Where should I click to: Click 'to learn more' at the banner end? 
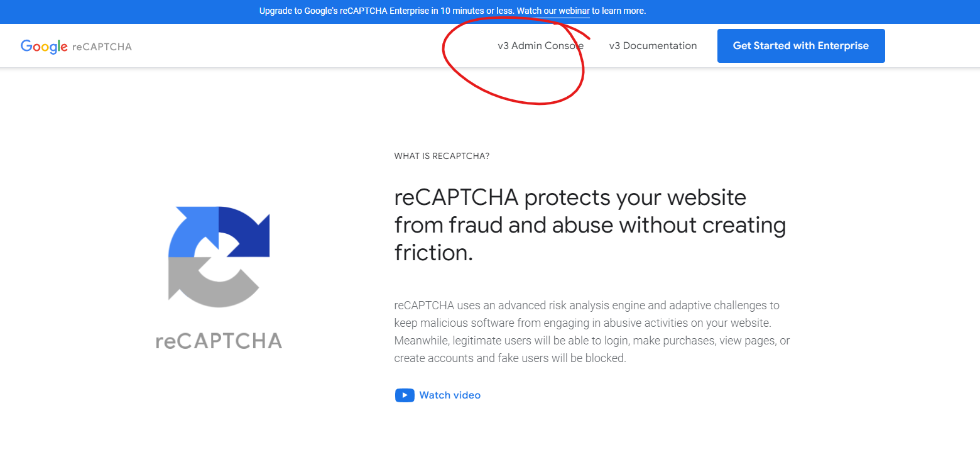coord(619,11)
